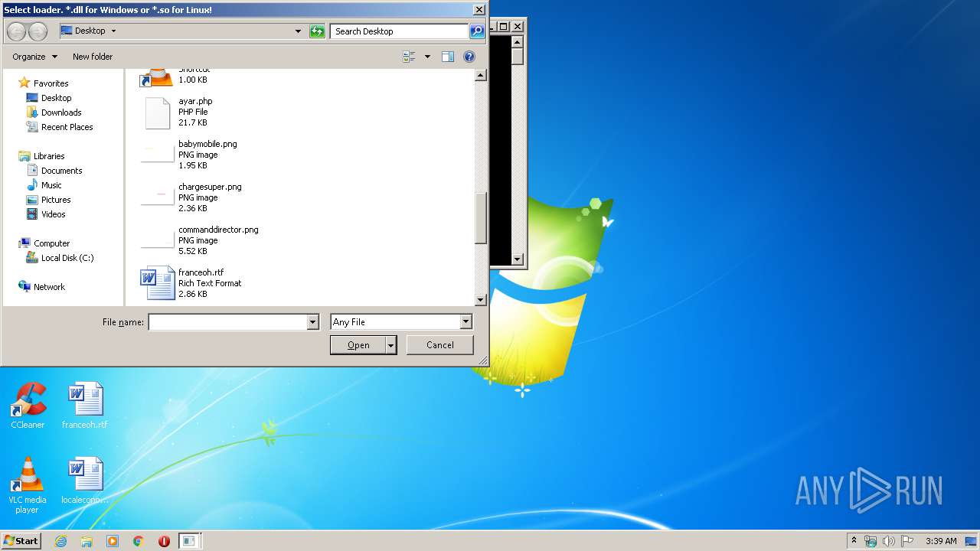Select the franceoh.rtf Word icon in list

[158, 283]
